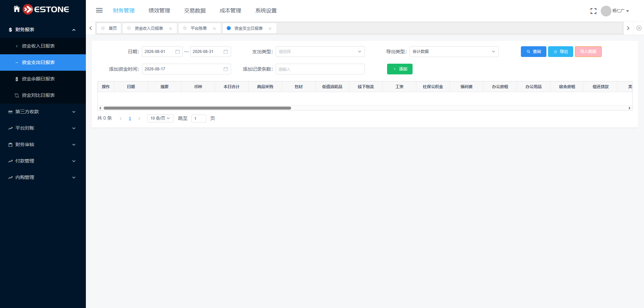This screenshot has height=308, width=644.
Task: Open 资金对比日报表 in the sidebar
Action: pos(43,96)
